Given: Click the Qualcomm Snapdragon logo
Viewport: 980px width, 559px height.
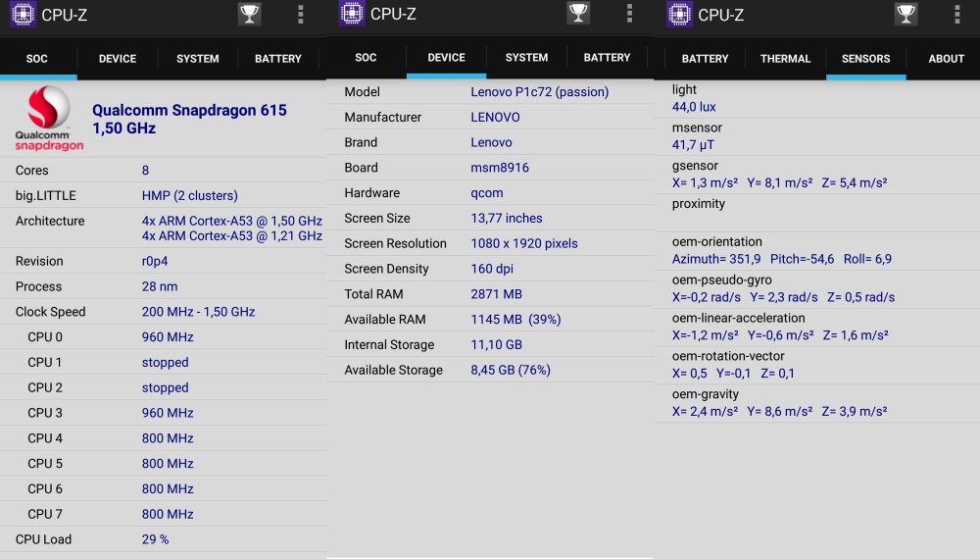Looking at the screenshot, I should click(49, 119).
